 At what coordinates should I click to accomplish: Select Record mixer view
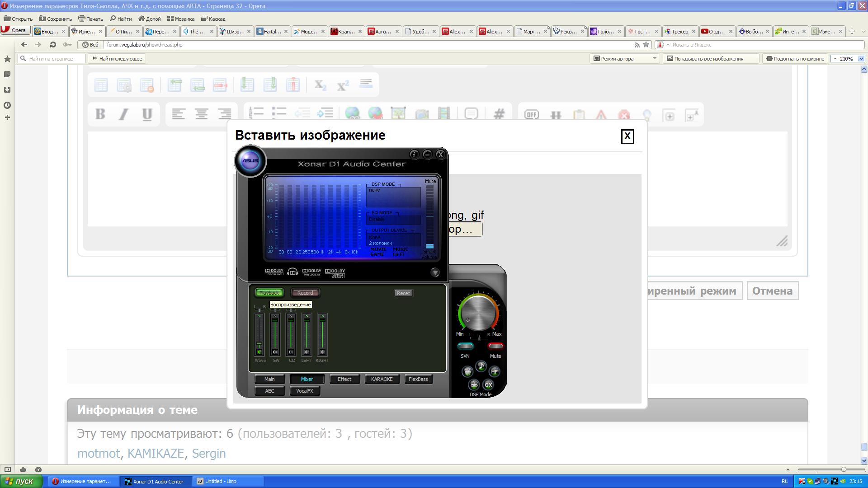[305, 293]
